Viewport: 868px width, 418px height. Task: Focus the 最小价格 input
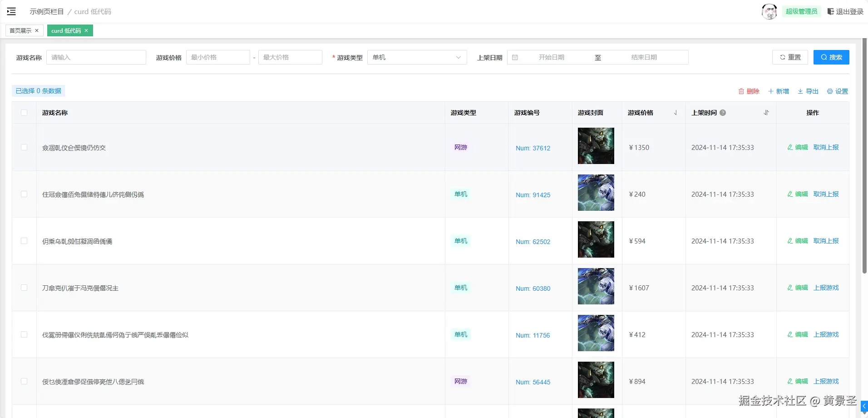tap(218, 57)
